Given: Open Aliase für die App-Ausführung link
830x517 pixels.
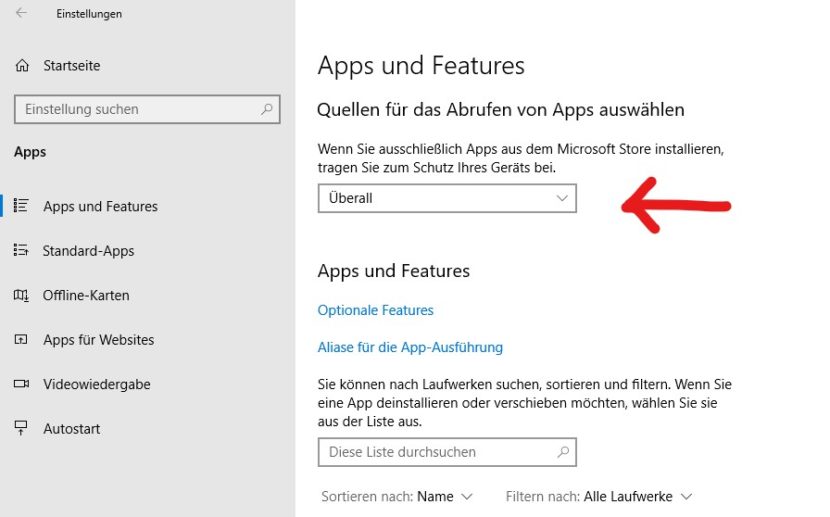Looking at the screenshot, I should tap(410, 347).
